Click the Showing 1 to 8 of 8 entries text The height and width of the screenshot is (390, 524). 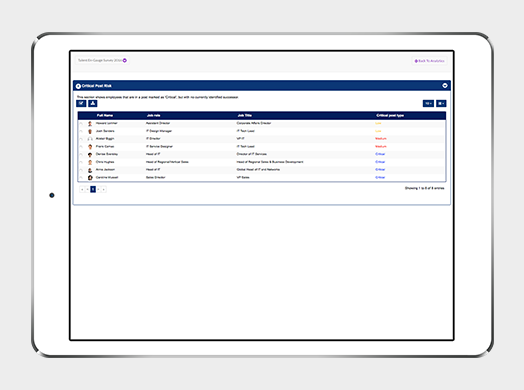[x=424, y=188]
